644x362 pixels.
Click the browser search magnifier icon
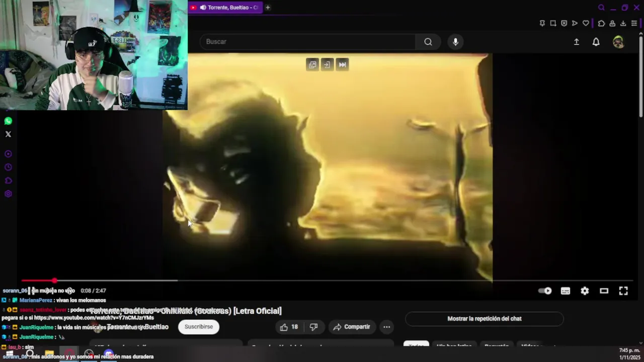coord(601,8)
